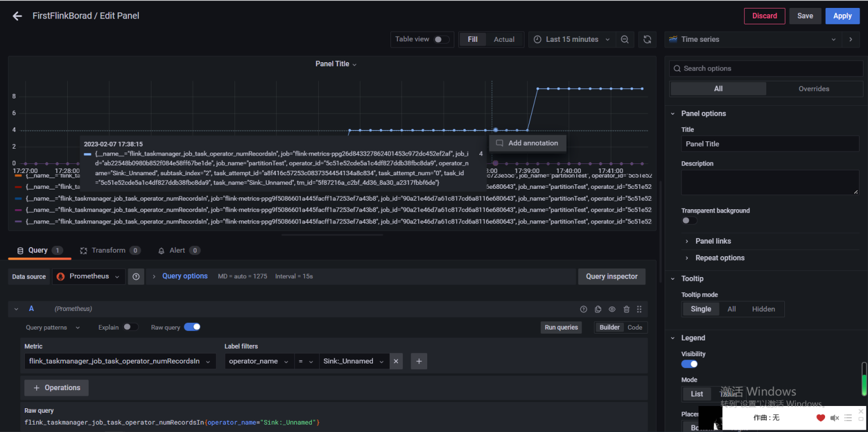The image size is (868, 432).
Task: Set tooltip mode to Single
Action: click(701, 309)
